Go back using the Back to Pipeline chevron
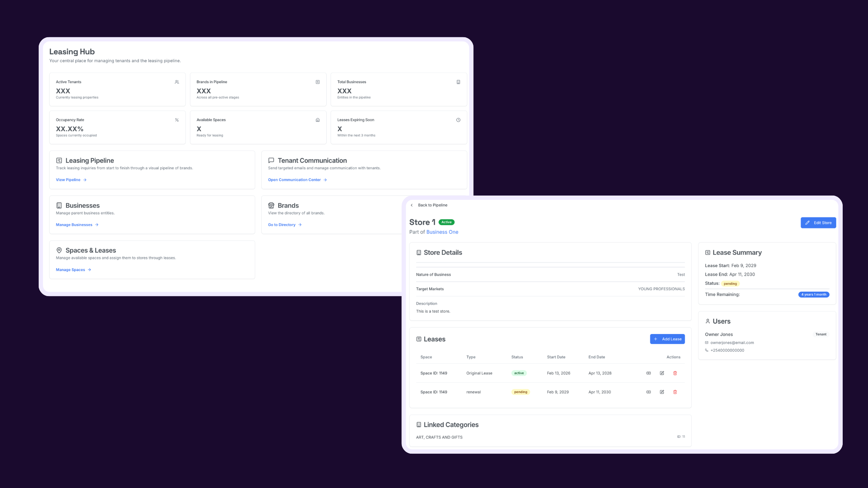The width and height of the screenshot is (868, 488). coord(412,205)
